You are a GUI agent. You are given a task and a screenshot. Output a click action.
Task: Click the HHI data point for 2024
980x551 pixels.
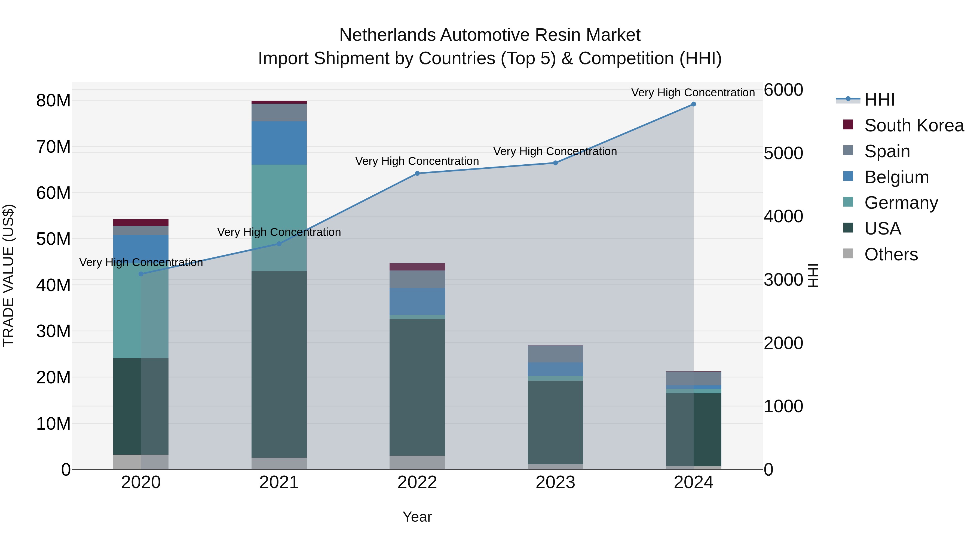pyautogui.click(x=694, y=104)
